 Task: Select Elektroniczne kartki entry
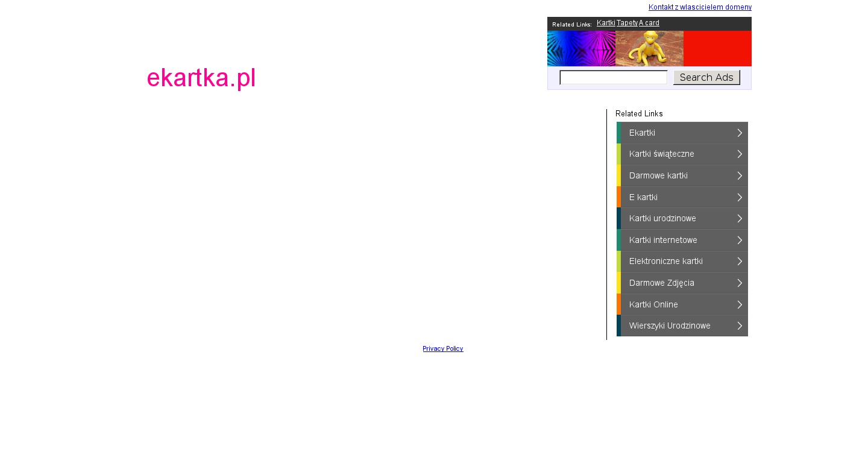(682, 261)
